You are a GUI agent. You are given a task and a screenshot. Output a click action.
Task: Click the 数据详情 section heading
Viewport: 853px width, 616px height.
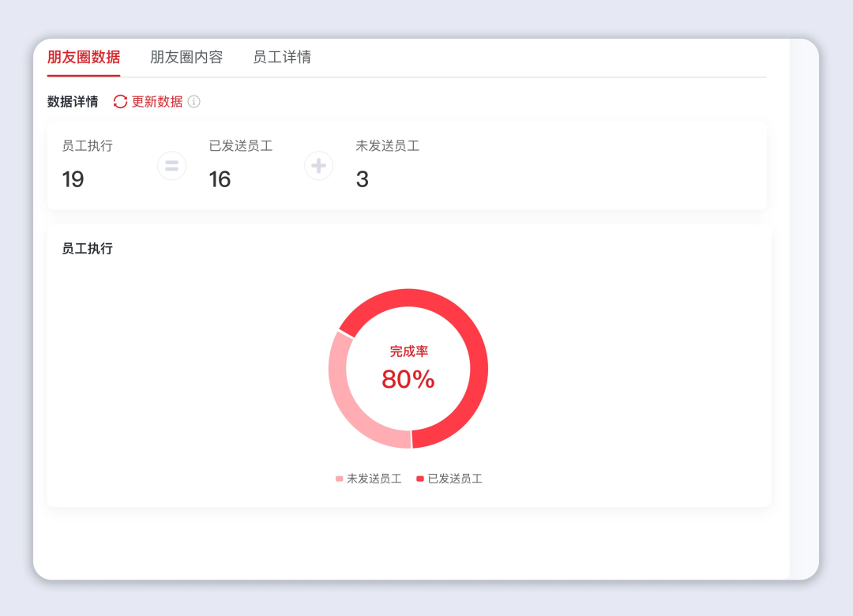[x=73, y=102]
